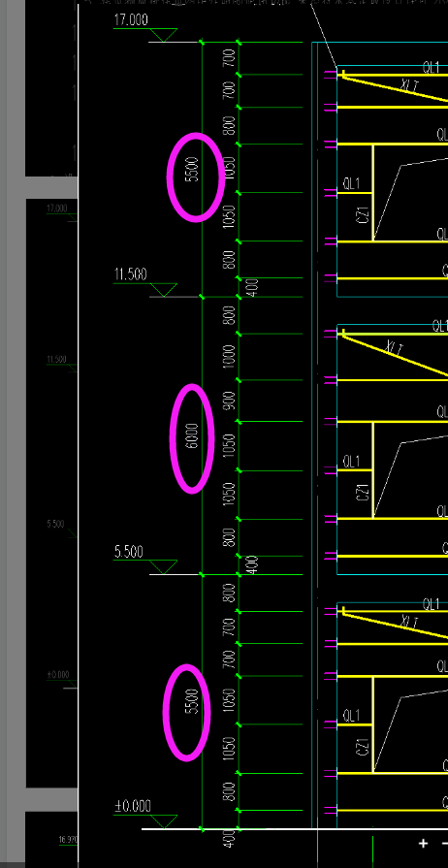This screenshot has width=448, height=868.
Task: Select the bright 5.500 elevation label
Action: click(x=128, y=552)
